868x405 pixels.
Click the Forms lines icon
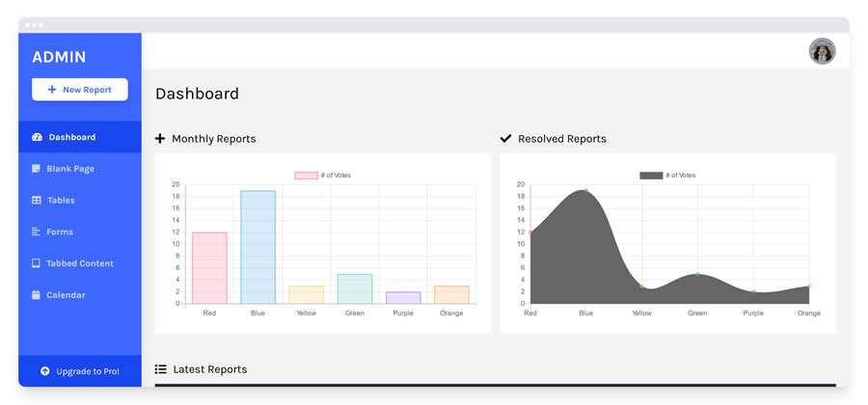36,232
